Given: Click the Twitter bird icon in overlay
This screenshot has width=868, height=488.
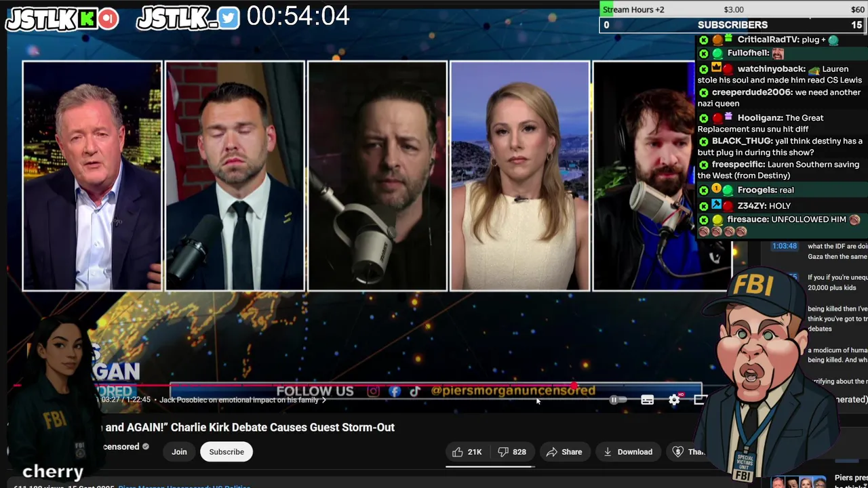Looking at the screenshot, I should pyautogui.click(x=229, y=18).
